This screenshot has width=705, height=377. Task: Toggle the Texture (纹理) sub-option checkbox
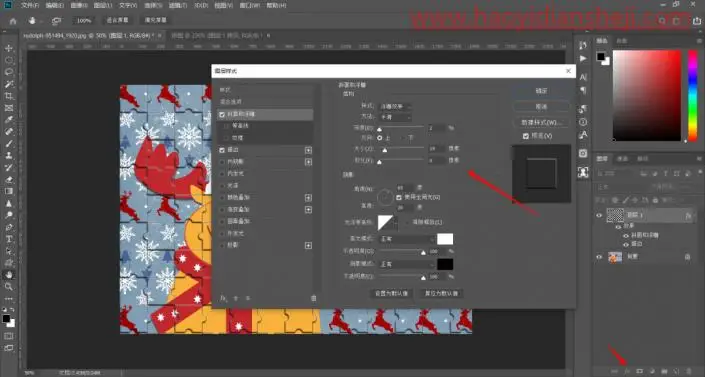(227, 138)
